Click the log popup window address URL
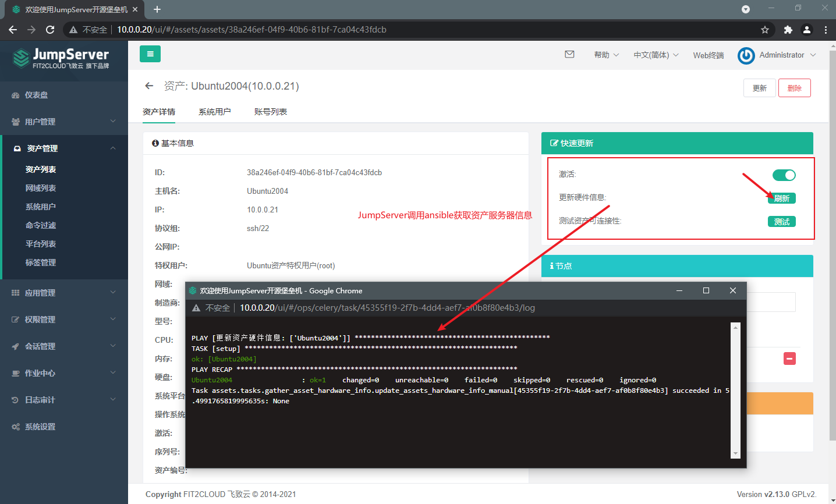This screenshot has height=504, width=836. coord(387,308)
